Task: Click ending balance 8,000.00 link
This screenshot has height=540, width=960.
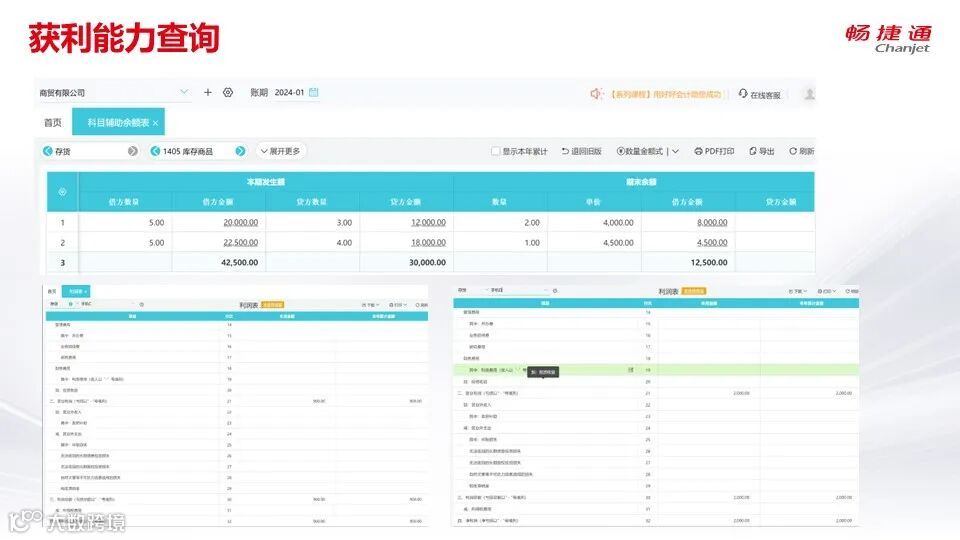Action: [x=712, y=222]
